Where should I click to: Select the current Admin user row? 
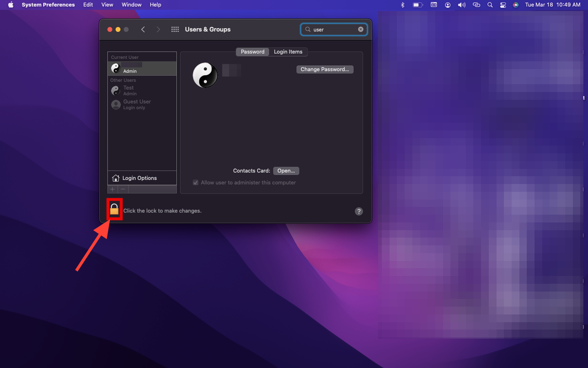142,68
